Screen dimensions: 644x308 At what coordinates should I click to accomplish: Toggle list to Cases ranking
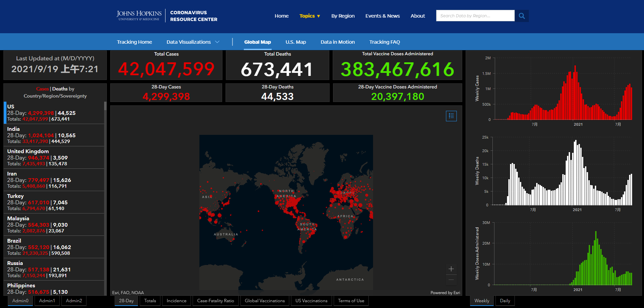[42, 89]
